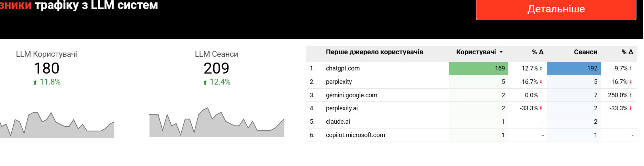Click the green arrow next to 9.7%
Image resolution: width=644 pixels, height=166 pixels.
[631, 68]
